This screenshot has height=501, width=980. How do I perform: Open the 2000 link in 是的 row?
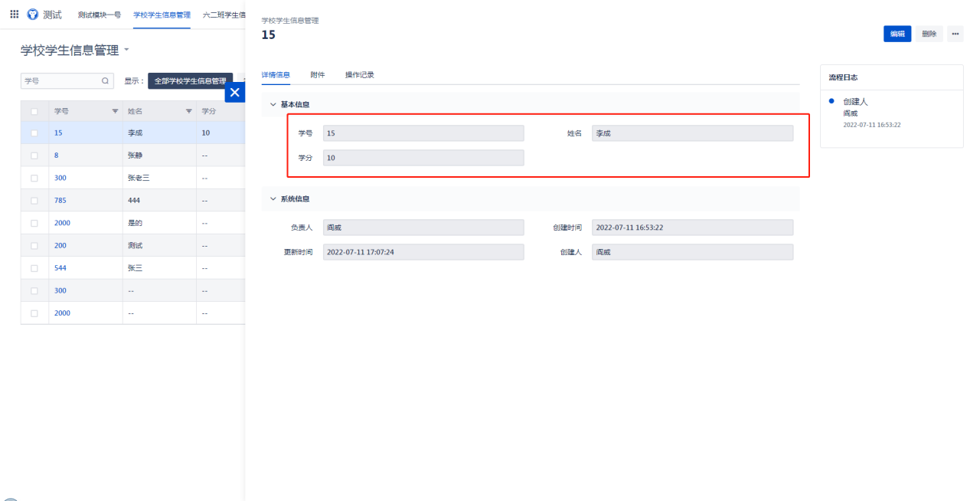tap(62, 223)
